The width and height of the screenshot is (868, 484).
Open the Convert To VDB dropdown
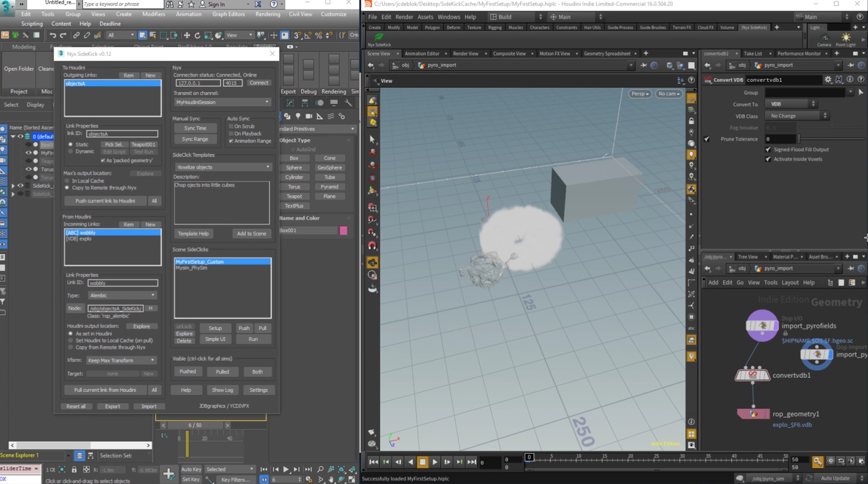tap(790, 104)
